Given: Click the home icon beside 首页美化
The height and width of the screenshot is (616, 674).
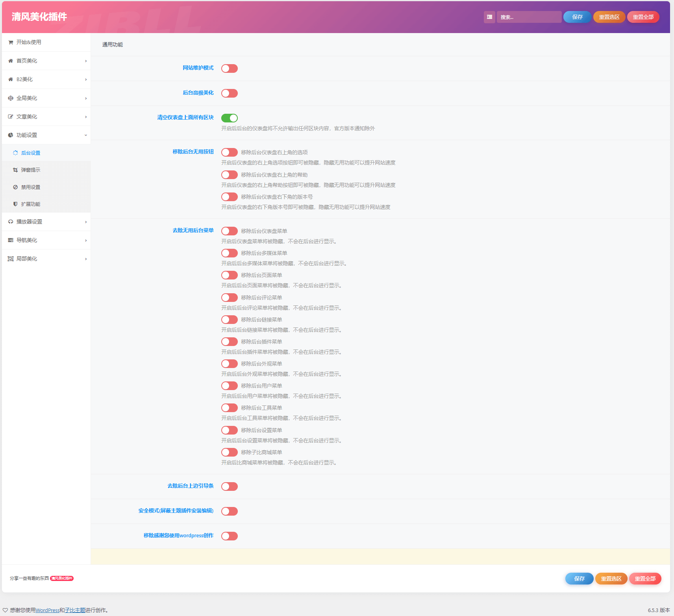Looking at the screenshot, I should 11,61.
